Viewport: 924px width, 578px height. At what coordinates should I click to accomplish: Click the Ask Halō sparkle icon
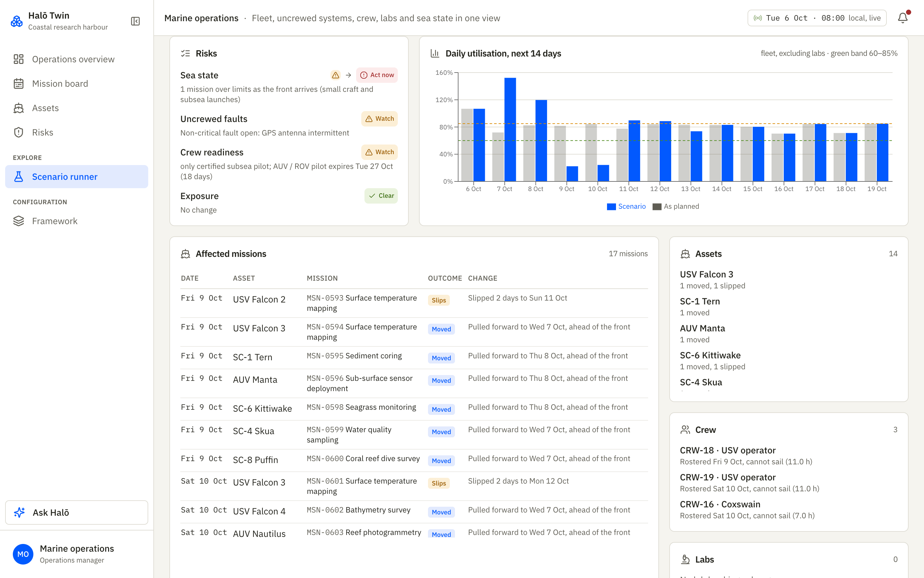pos(20,512)
